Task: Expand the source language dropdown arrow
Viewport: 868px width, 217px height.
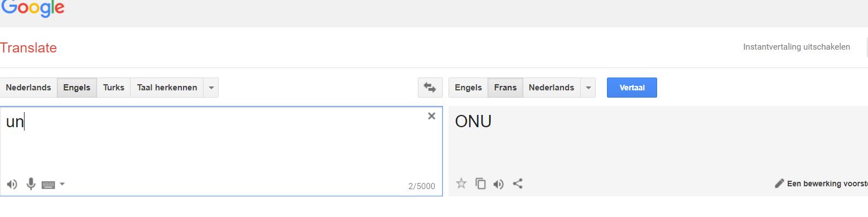Action: click(211, 88)
